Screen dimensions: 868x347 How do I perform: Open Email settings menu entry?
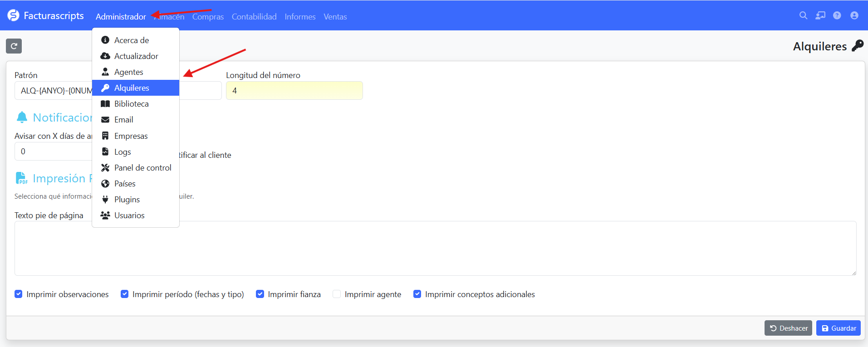coord(136,119)
